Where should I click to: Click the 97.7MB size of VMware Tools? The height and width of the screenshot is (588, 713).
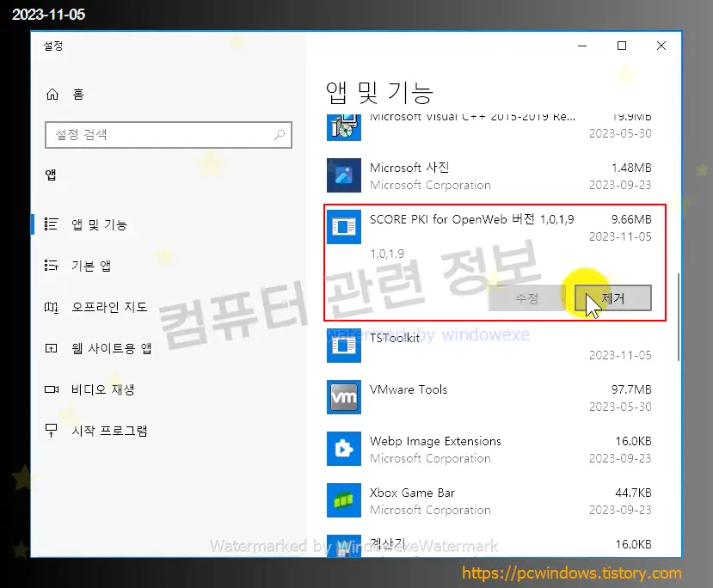click(631, 389)
